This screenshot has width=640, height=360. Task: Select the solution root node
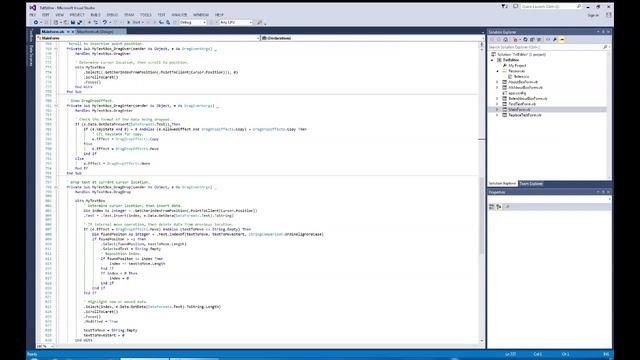pyautogui.click(x=521, y=54)
